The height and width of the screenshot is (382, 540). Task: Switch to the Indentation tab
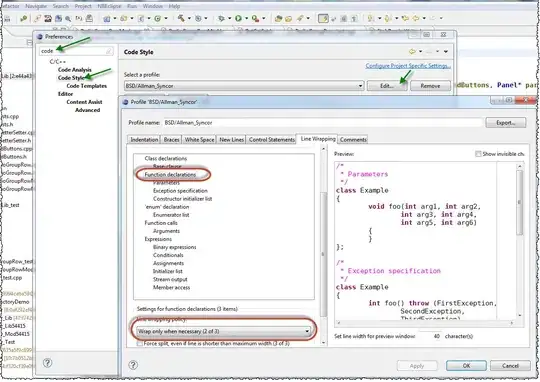click(144, 140)
